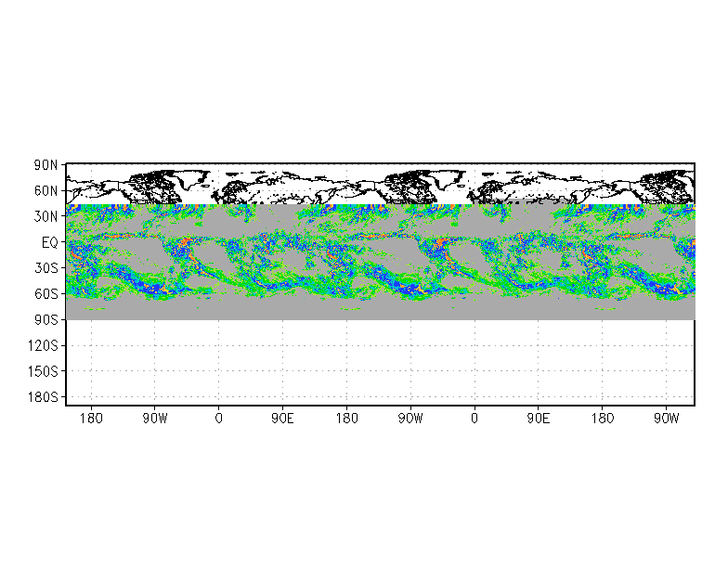The width and height of the screenshot is (728, 568).
Task: Select the leftmost 90E longitude label
Action: [283, 418]
